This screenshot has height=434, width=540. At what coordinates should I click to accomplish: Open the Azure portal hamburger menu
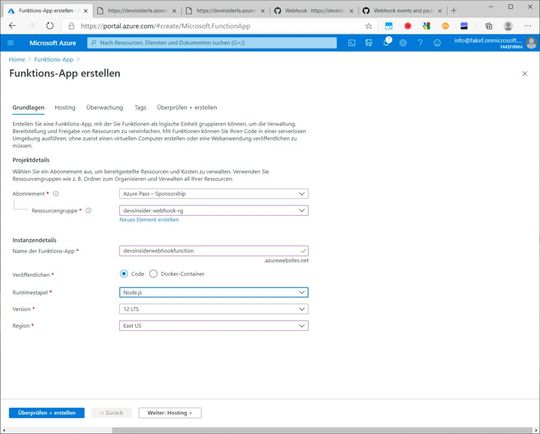click(x=11, y=43)
